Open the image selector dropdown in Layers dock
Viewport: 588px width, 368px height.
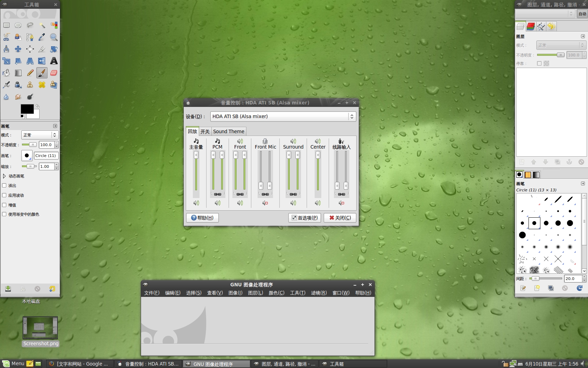pos(545,14)
